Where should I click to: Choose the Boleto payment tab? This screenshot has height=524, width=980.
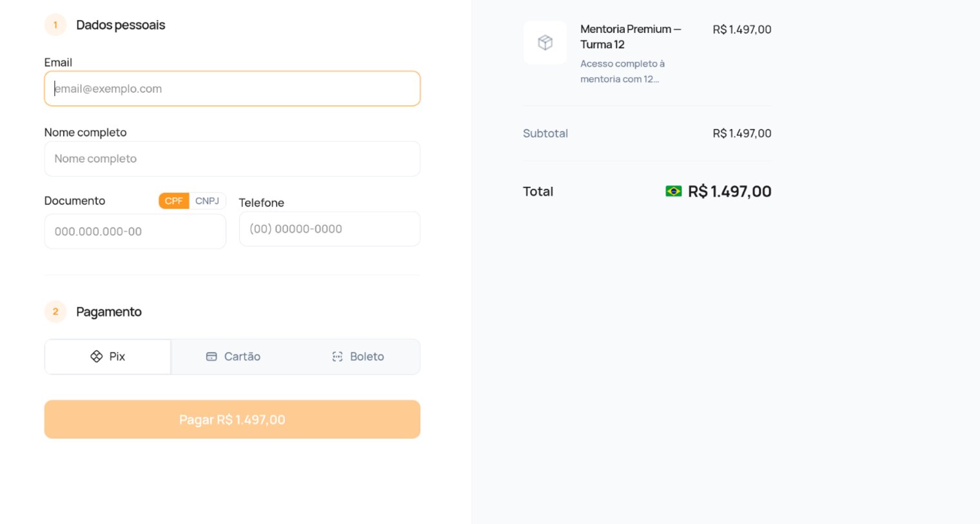point(358,356)
